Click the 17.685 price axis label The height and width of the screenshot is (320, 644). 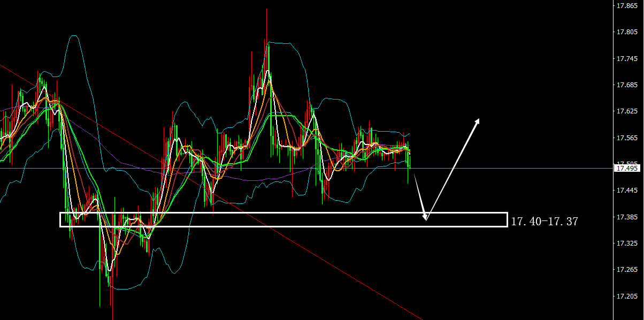click(626, 86)
